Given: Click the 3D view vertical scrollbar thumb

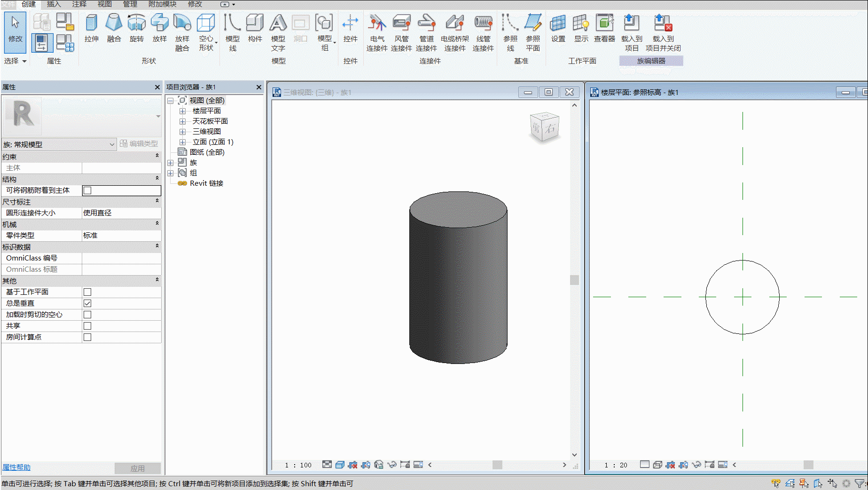Looking at the screenshot, I should pos(574,280).
